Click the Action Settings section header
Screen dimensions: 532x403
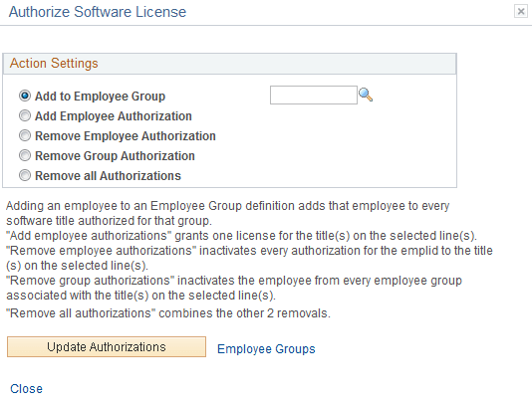(x=230, y=64)
